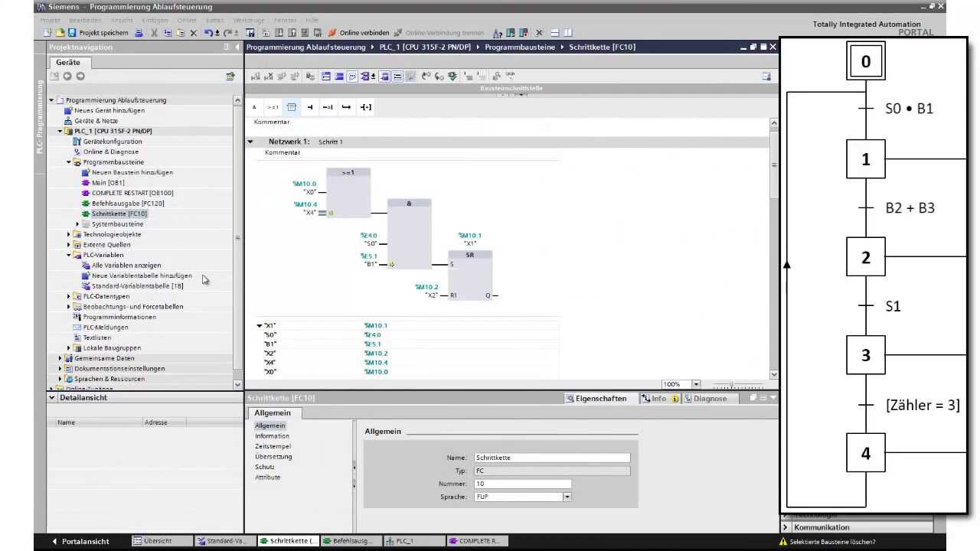Collapse the PLC_1 tree node
The height and width of the screenshot is (551, 980).
pos(60,132)
